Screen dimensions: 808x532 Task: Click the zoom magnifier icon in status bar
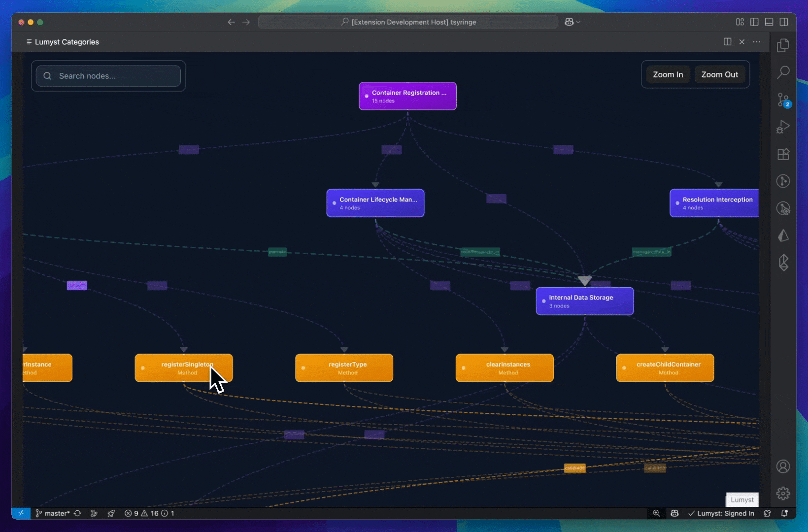pyautogui.click(x=656, y=513)
